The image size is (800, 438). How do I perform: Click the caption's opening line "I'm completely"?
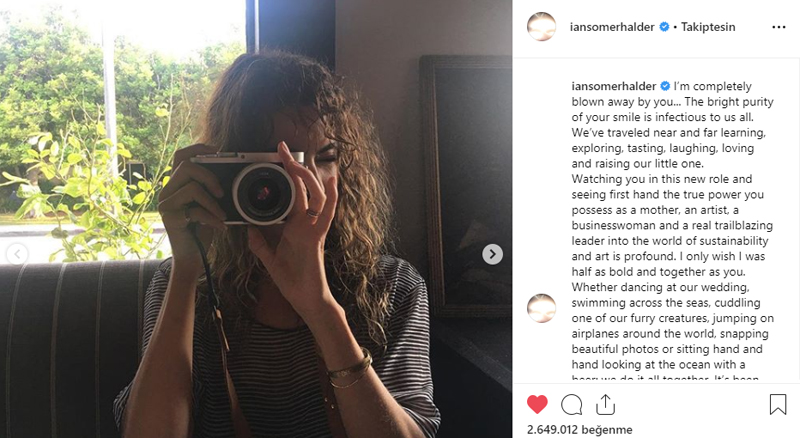(714, 86)
